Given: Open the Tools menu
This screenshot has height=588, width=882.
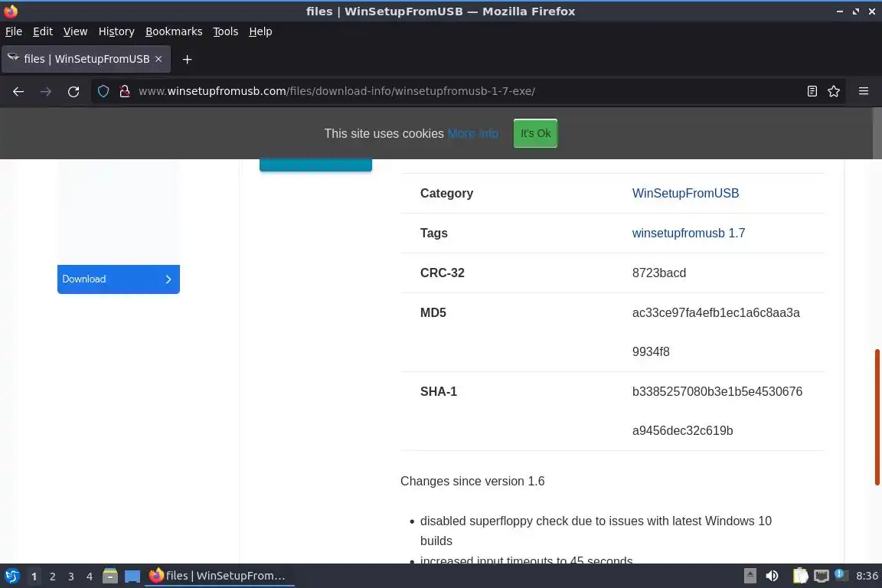Looking at the screenshot, I should (226, 31).
